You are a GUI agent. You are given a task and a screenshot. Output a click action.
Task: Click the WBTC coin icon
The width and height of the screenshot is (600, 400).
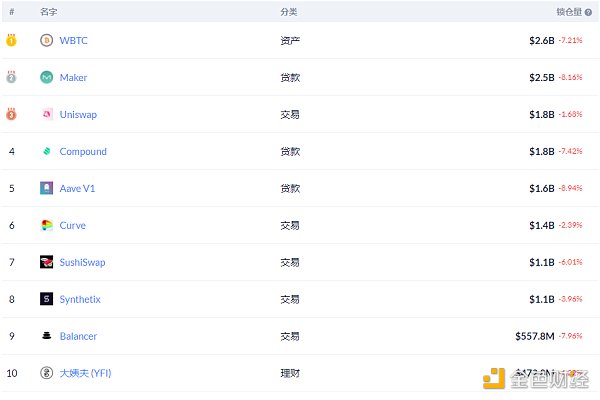tap(46, 40)
